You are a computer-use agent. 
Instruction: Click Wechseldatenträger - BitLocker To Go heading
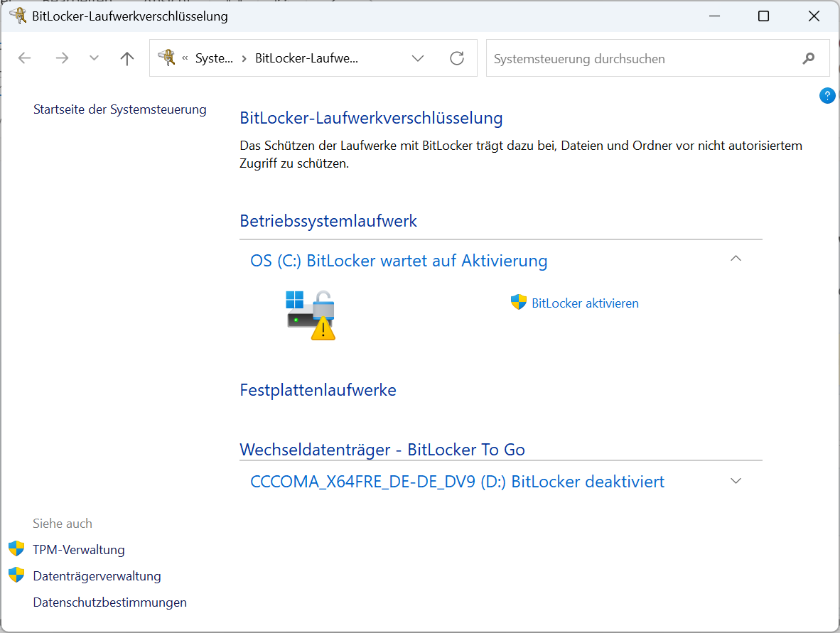click(x=382, y=449)
